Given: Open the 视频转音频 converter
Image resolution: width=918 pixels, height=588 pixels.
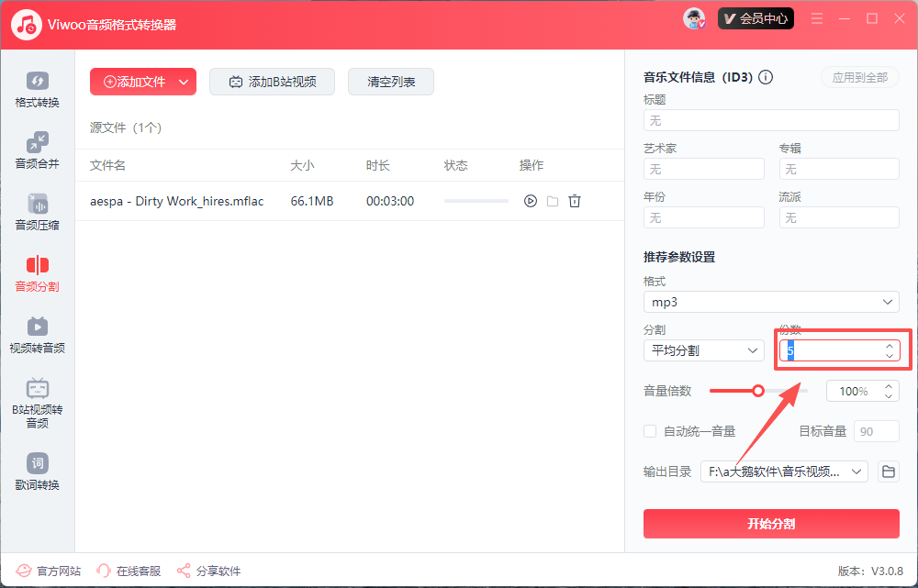Looking at the screenshot, I should pos(37,335).
